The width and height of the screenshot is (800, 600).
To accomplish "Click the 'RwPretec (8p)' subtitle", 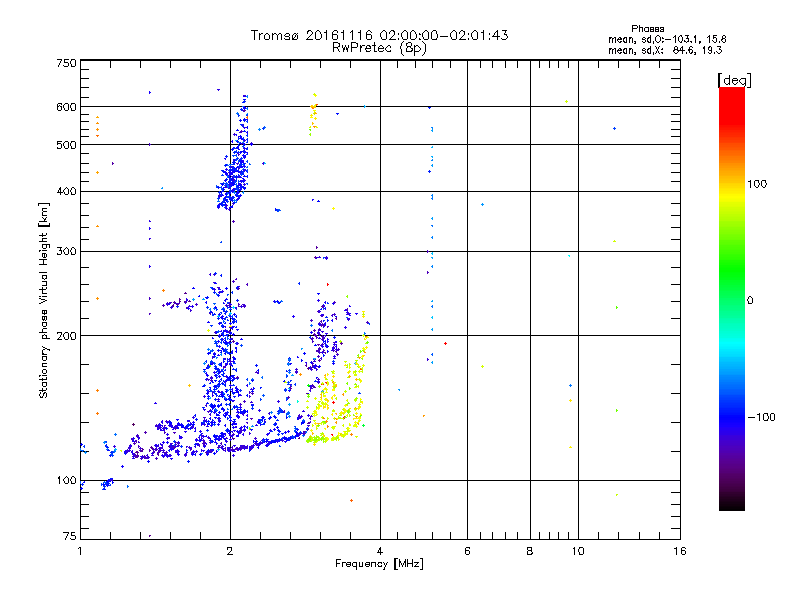I will coord(379,48).
